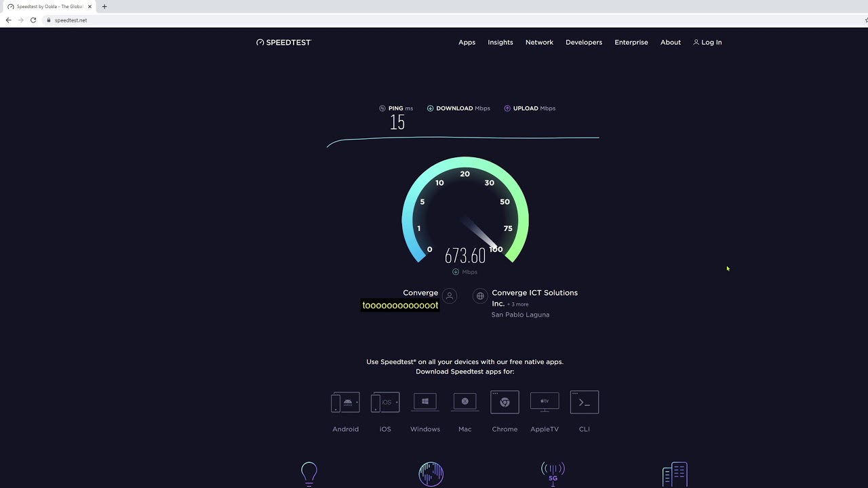Screen dimensions: 868x488
Task: Click the Android label
Action: tap(345, 429)
